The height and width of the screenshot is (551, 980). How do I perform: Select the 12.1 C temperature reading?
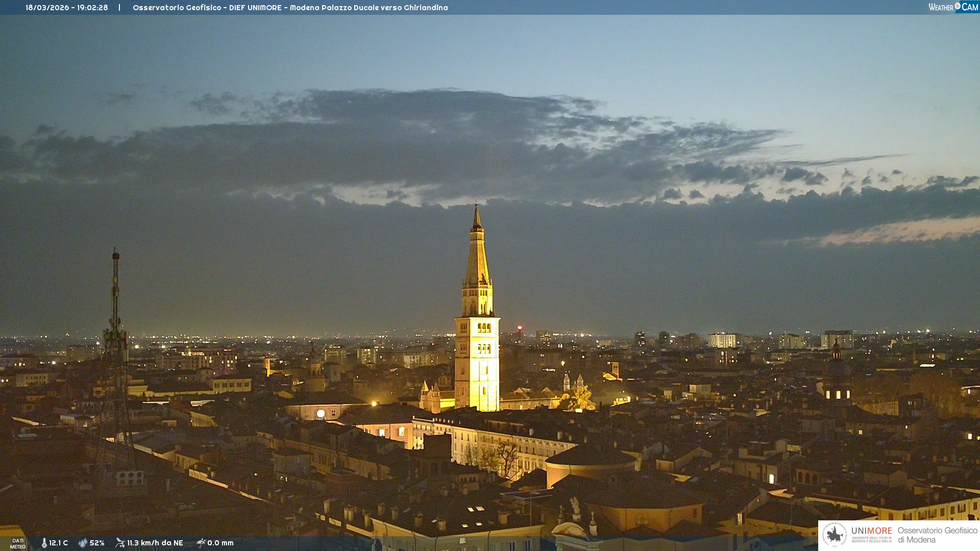59,543
